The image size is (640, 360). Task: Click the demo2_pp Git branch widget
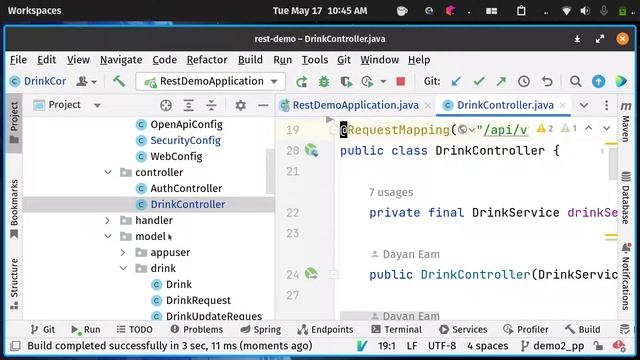(x=553, y=346)
